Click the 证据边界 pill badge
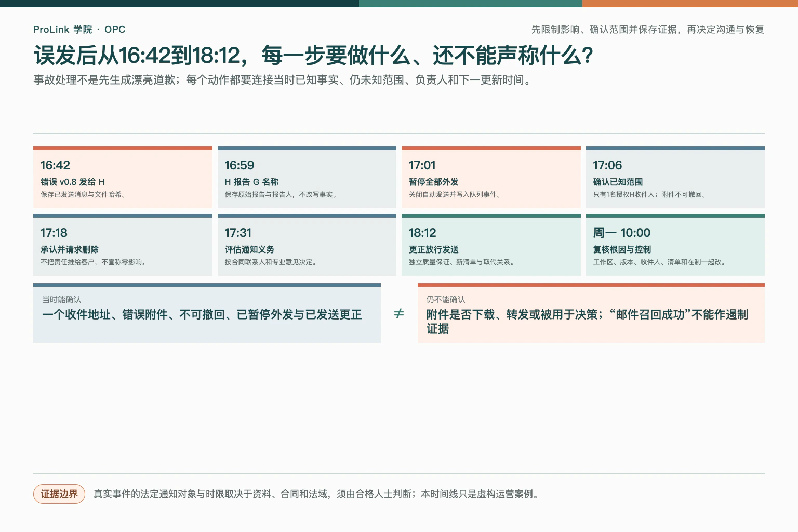The image size is (798, 532). pyautogui.click(x=59, y=494)
